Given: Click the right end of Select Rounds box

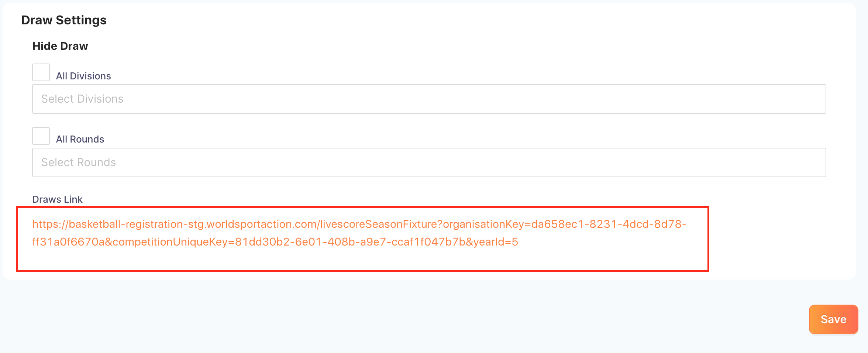Looking at the screenshot, I should tap(812, 162).
